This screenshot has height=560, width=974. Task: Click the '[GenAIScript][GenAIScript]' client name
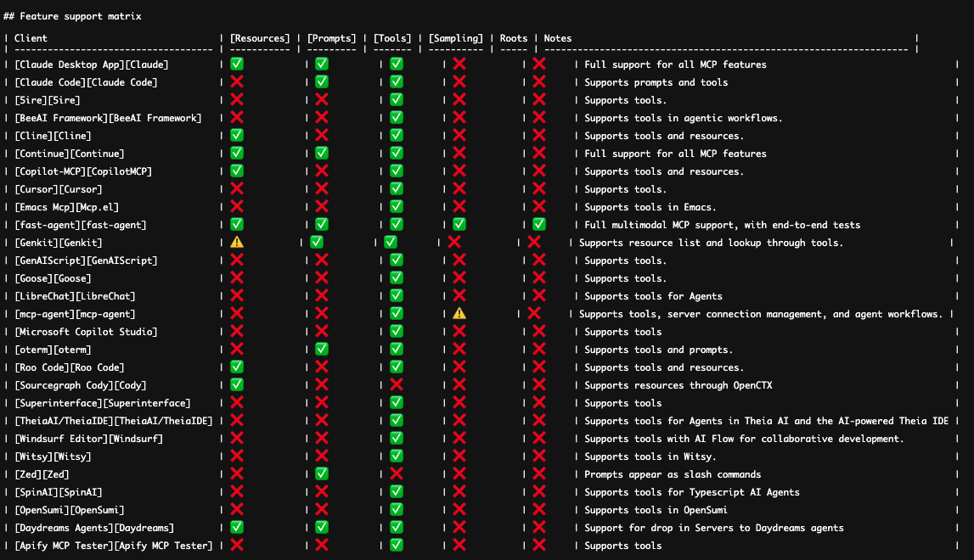86,260
